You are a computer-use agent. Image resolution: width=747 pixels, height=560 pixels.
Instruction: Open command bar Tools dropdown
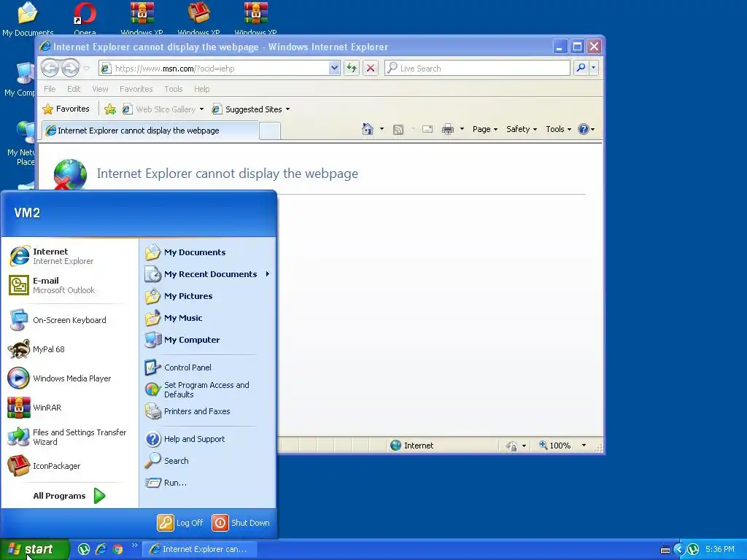coord(558,129)
